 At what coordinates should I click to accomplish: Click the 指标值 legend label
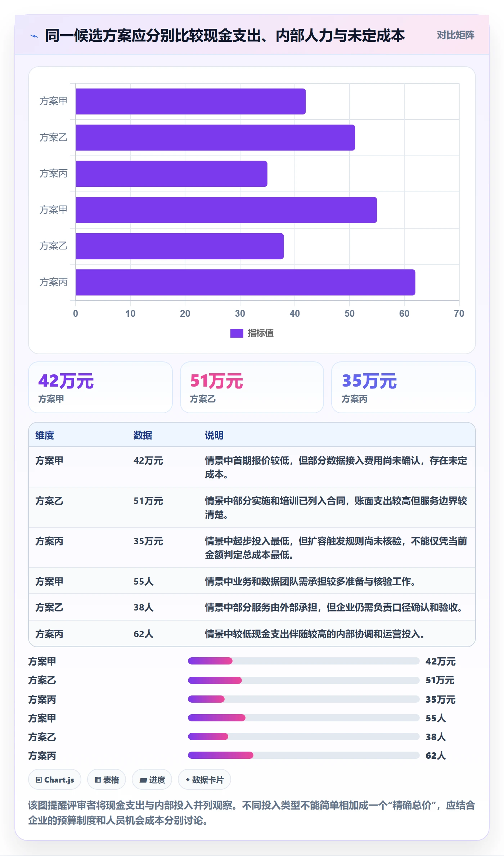point(261,333)
